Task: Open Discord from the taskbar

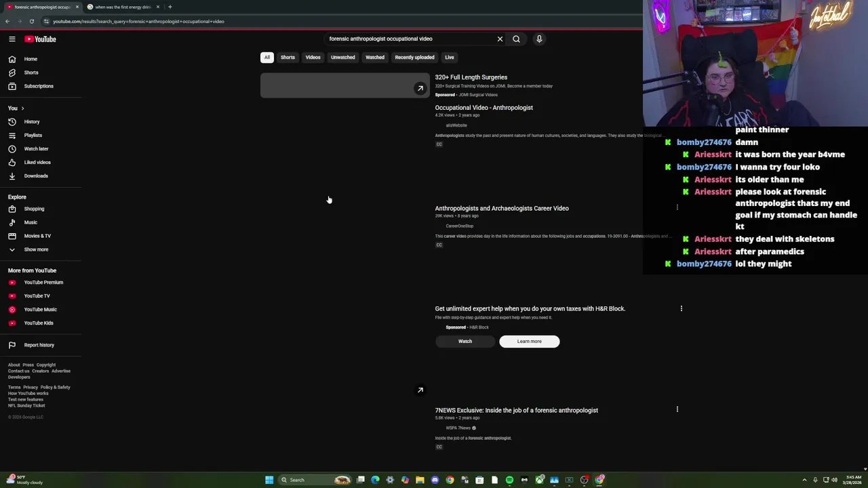Action: point(435,480)
